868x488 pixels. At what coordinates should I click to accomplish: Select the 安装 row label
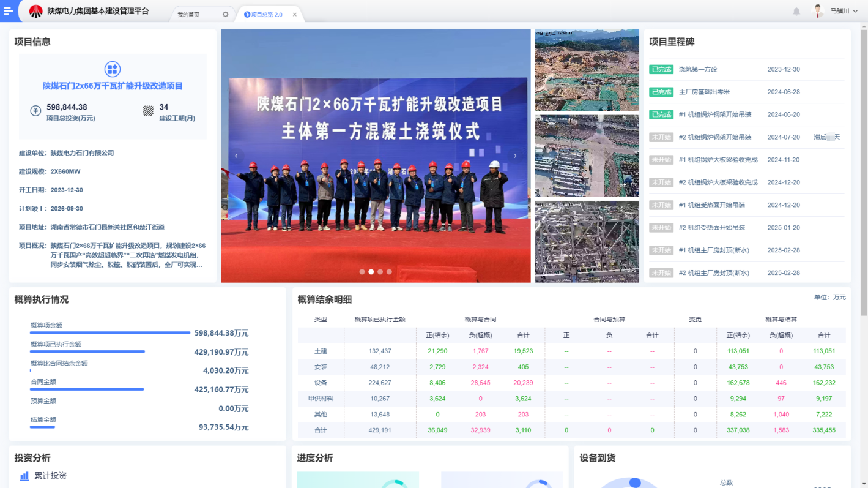pyautogui.click(x=321, y=367)
